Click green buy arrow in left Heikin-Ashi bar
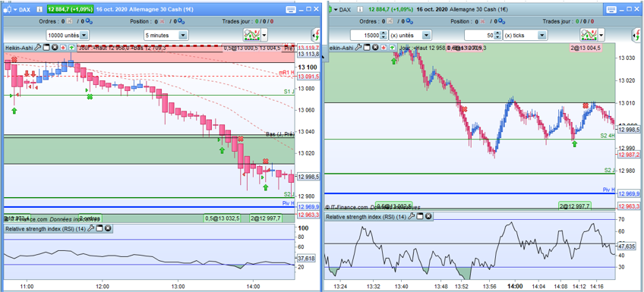This screenshot has width=644, height=292. [72, 48]
